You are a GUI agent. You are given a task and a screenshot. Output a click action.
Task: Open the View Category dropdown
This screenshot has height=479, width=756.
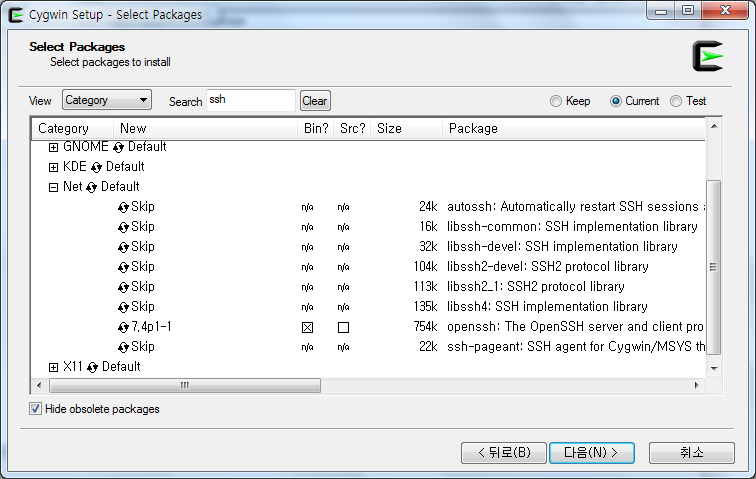(x=107, y=100)
